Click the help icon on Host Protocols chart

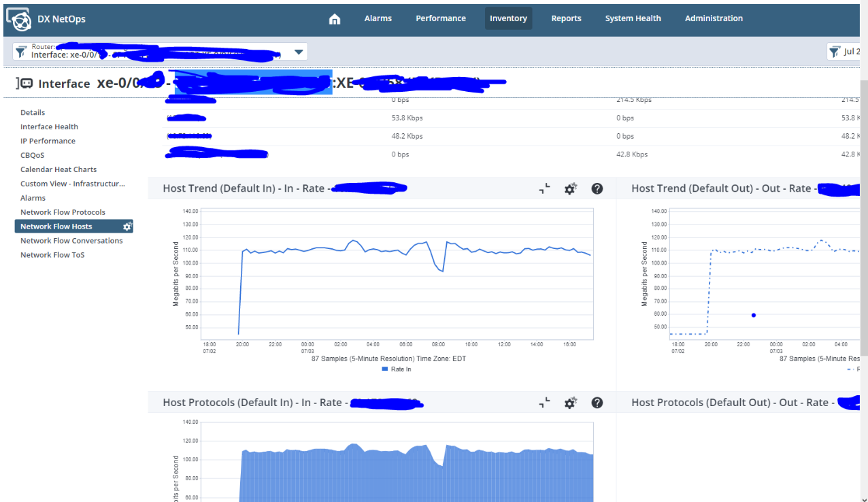point(597,403)
